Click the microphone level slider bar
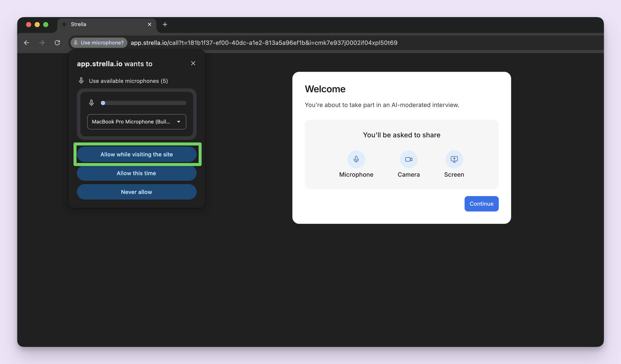This screenshot has height=364, width=621. point(143,103)
